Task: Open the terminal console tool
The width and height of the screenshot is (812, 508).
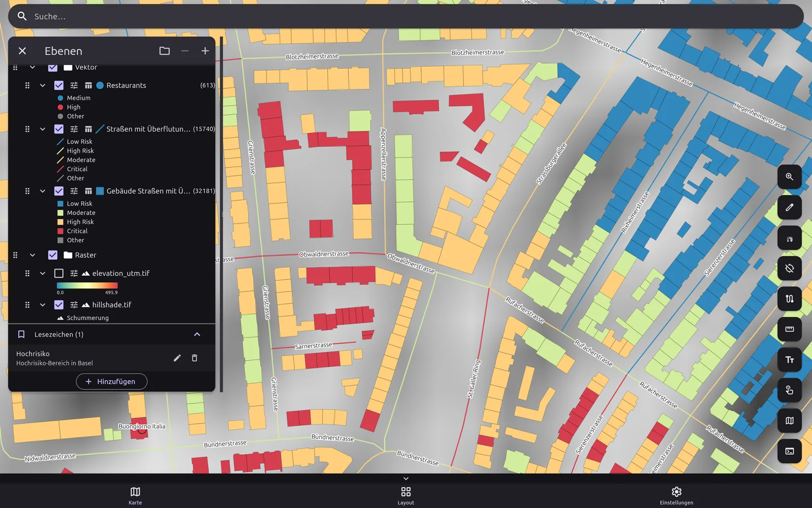Action: pos(790,451)
